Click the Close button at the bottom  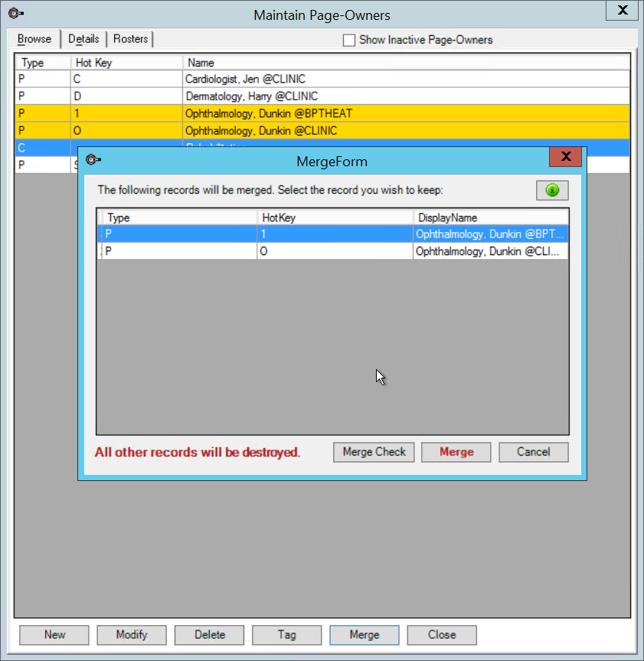[442, 635]
